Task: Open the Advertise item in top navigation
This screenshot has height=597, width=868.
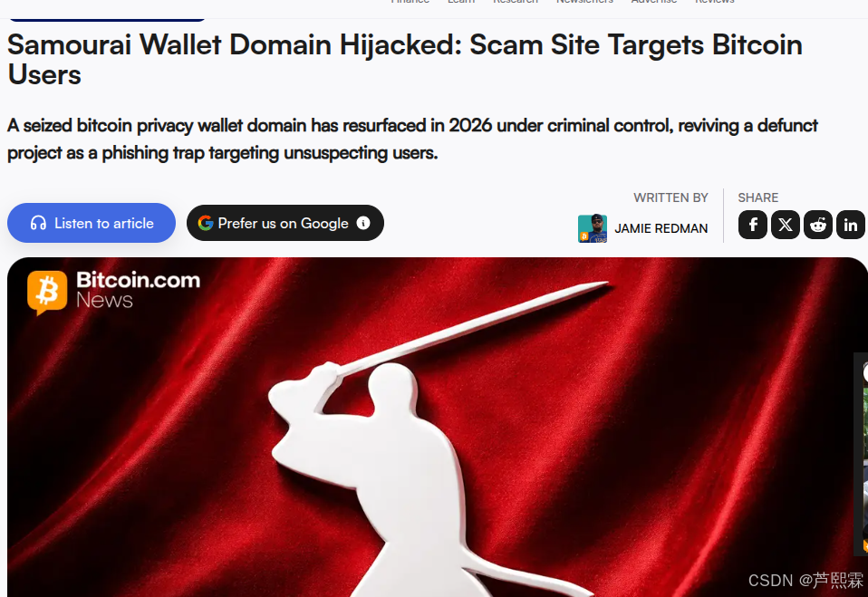Action: coord(654,2)
